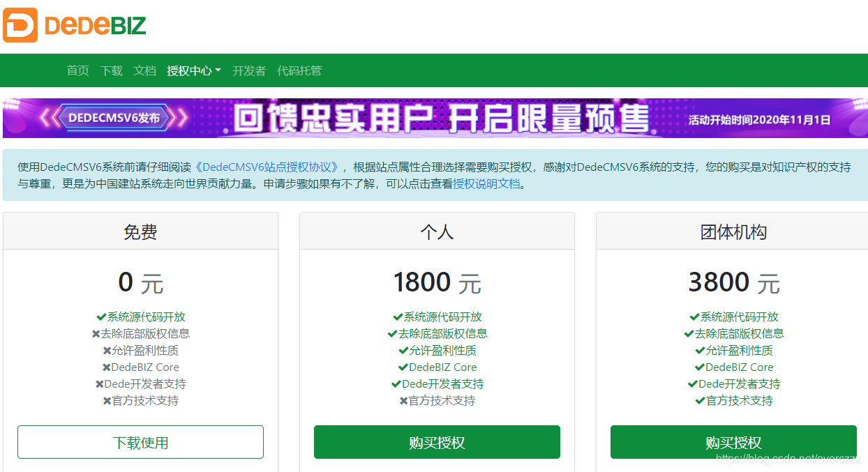
Task: Click the 回馈忠实用户 promotional banner
Action: point(435,118)
